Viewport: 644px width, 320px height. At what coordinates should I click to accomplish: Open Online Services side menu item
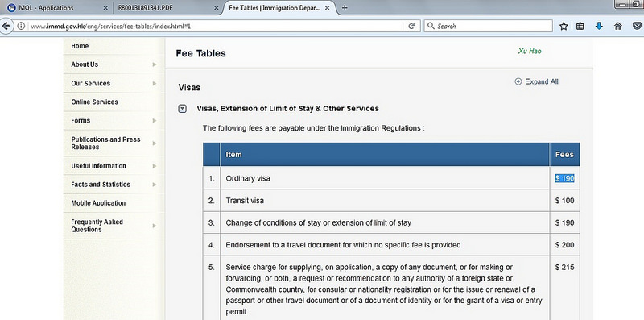94,102
